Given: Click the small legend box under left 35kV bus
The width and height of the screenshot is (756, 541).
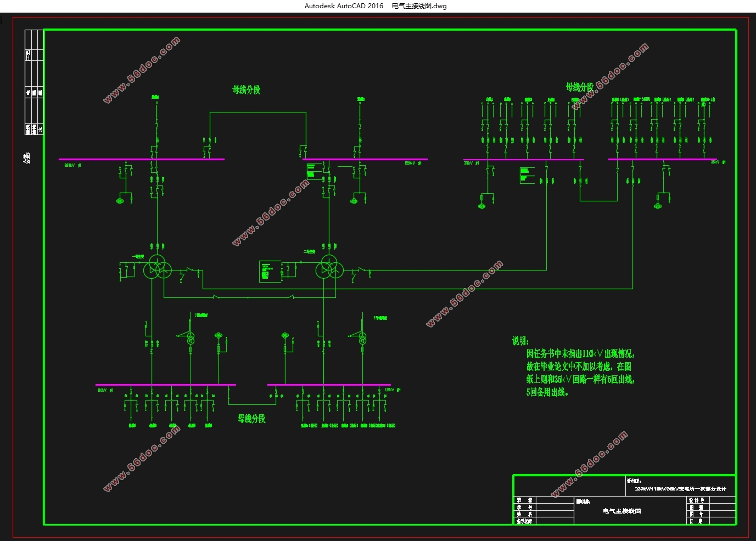Looking at the screenshot, I should (x=526, y=175).
